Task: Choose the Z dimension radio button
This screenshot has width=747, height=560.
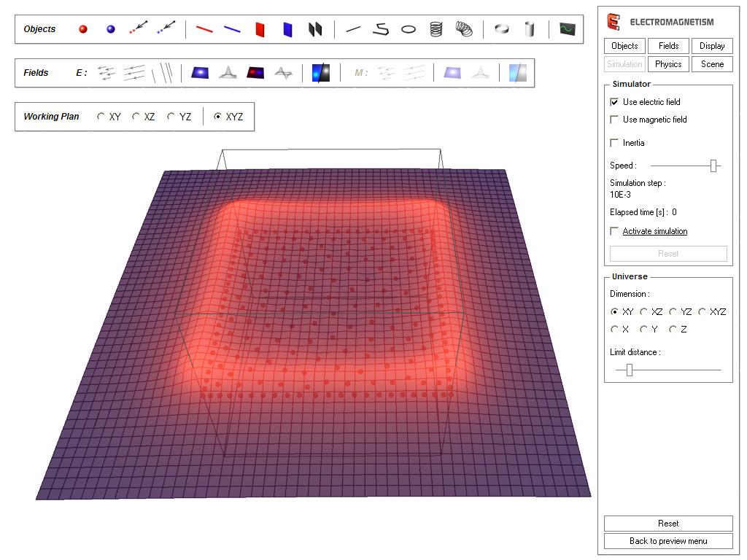Action: coord(672,329)
